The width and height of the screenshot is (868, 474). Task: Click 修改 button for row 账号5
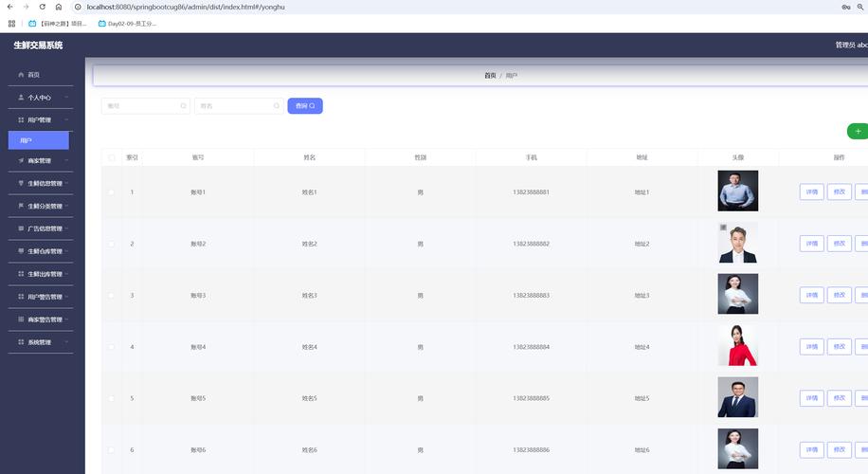pyautogui.click(x=840, y=398)
